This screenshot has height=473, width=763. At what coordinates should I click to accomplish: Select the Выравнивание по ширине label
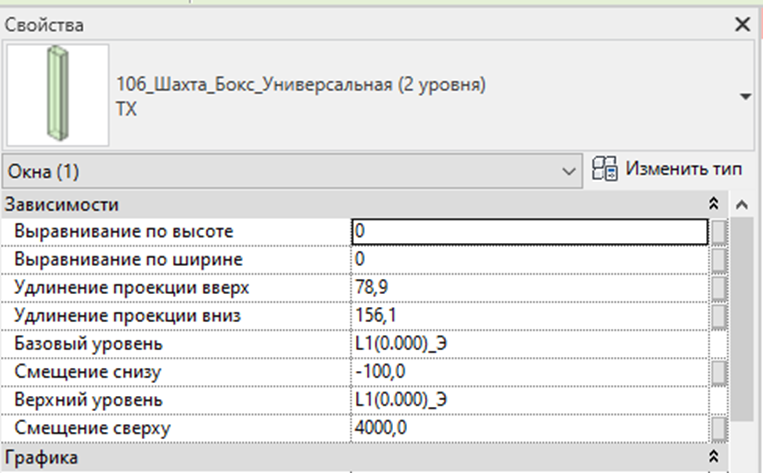(x=128, y=260)
